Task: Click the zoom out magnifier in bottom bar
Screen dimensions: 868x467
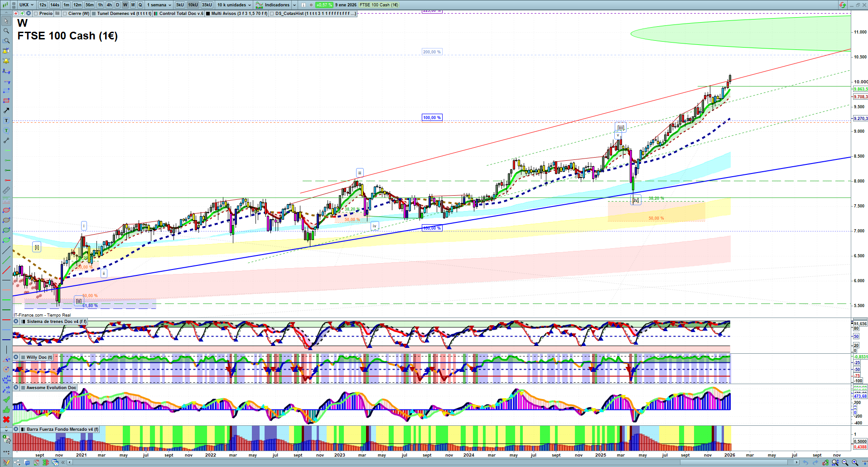Action: 845,462
